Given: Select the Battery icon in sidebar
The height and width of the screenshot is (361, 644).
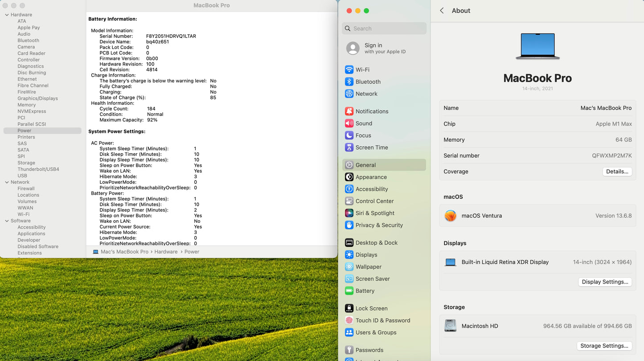Looking at the screenshot, I should (x=349, y=291).
